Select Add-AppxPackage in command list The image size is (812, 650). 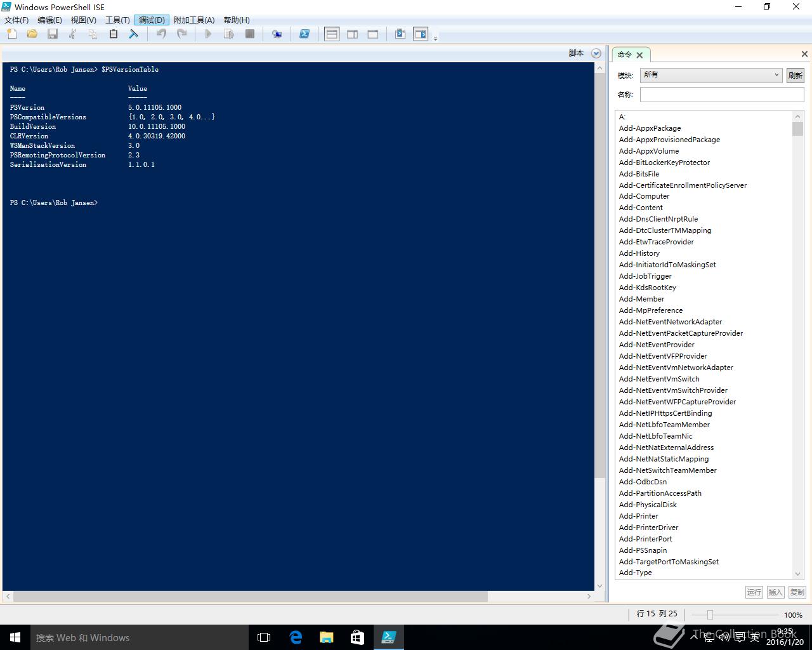click(x=650, y=128)
